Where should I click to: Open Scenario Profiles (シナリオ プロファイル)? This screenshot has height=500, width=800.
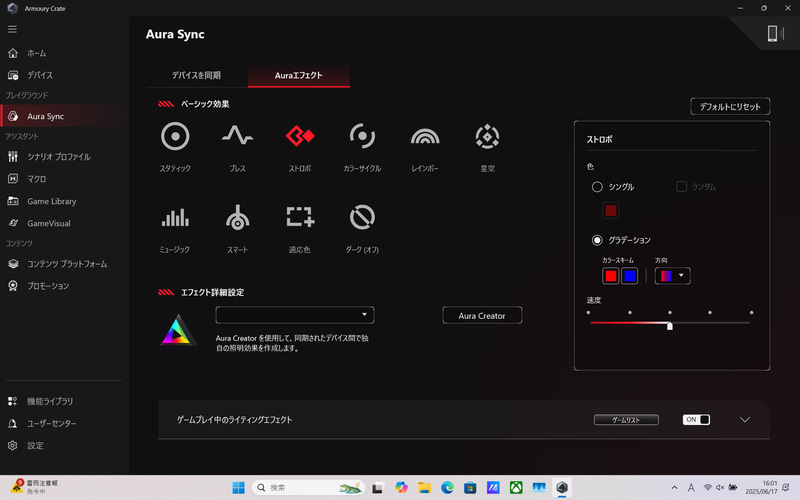tap(61, 157)
